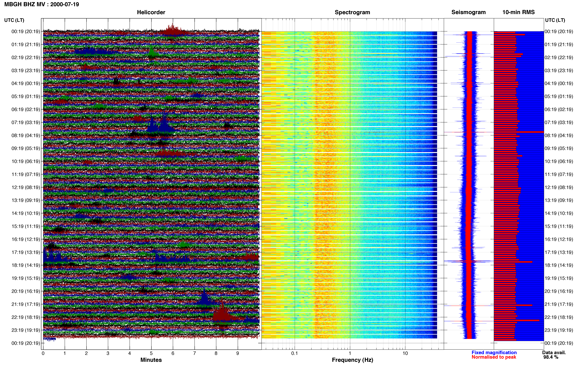Image resolution: width=588 pixels, height=368 pixels.
Task: Click the '98.4 %' availability value
Action: [551, 357]
